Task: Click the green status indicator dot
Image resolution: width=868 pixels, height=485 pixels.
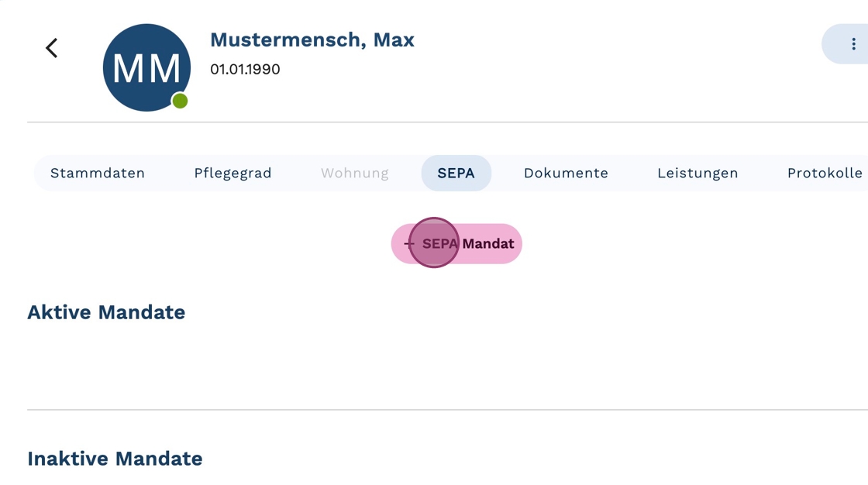Action: click(x=180, y=101)
